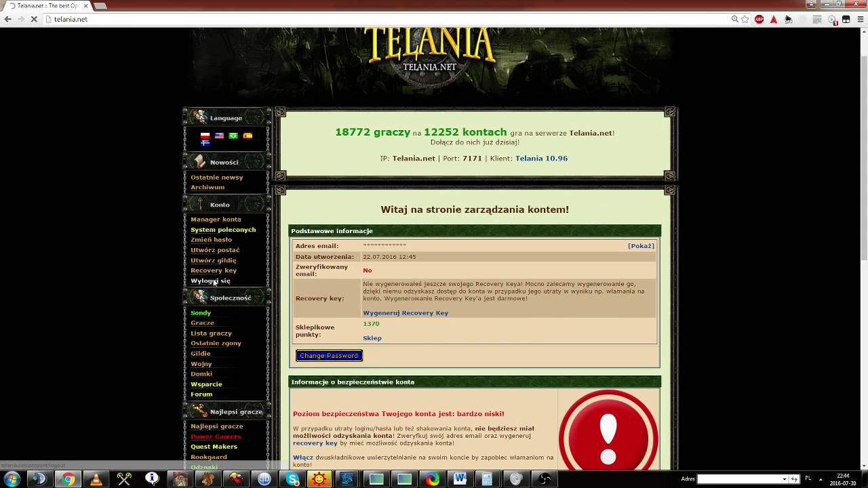This screenshot has width=868, height=488.
Task: Open Quest Makers ranking link
Action: tap(214, 447)
